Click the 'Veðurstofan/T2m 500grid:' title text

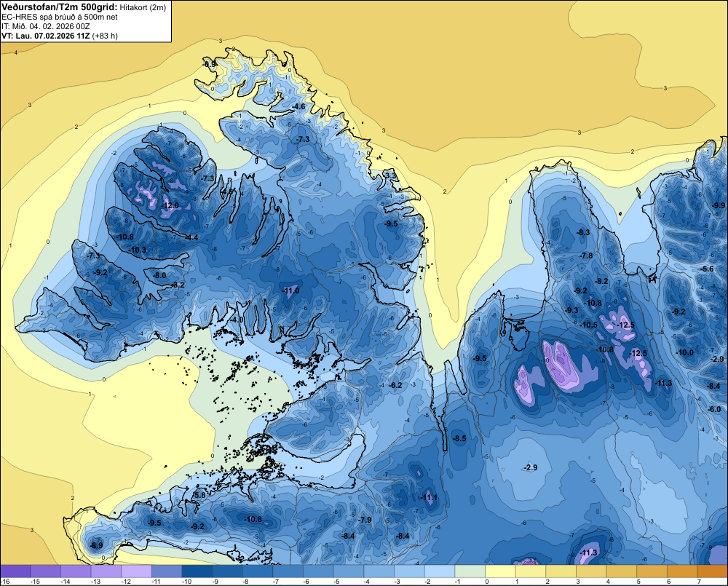coord(60,7)
